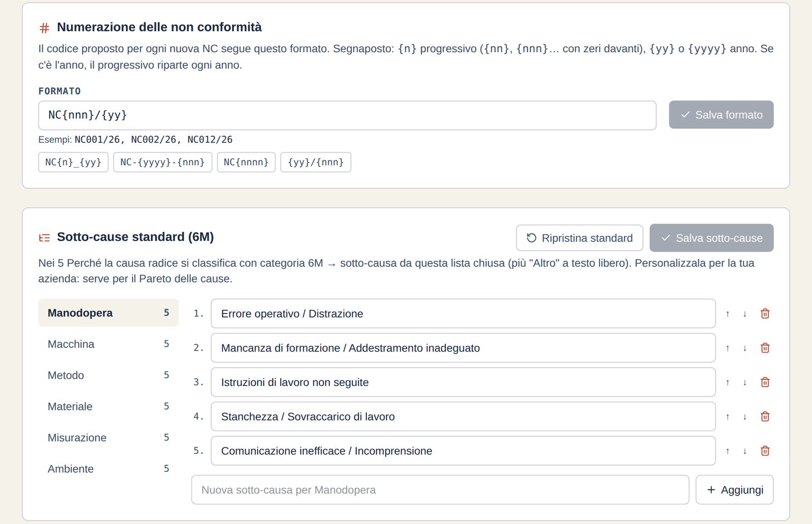Move 'Comunicazione inefficace' row down
This screenshot has width=812, height=524.
(745, 451)
